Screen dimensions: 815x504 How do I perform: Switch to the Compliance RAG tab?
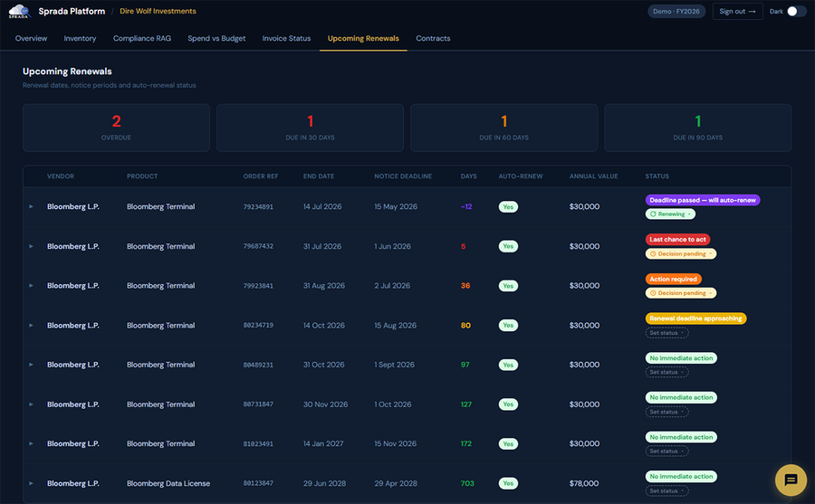coord(142,38)
